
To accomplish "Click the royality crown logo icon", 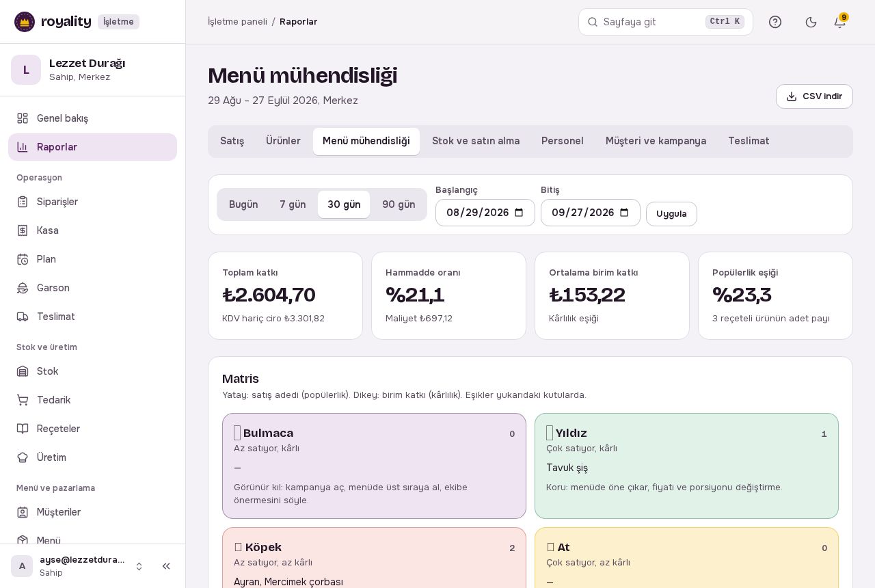I will point(25,22).
